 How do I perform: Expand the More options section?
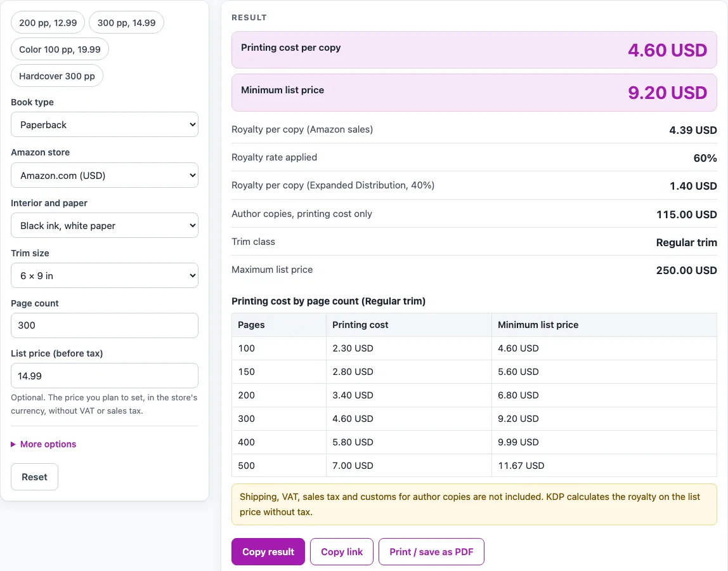pos(44,444)
